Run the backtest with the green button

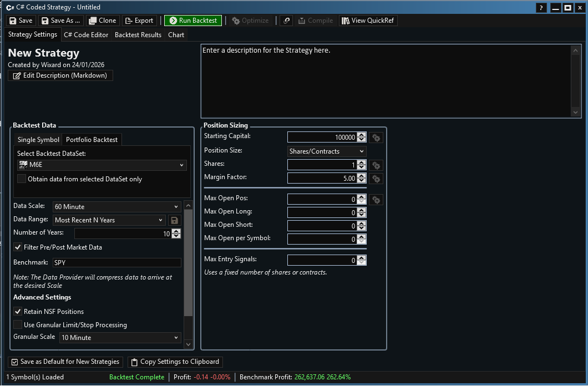pos(193,21)
